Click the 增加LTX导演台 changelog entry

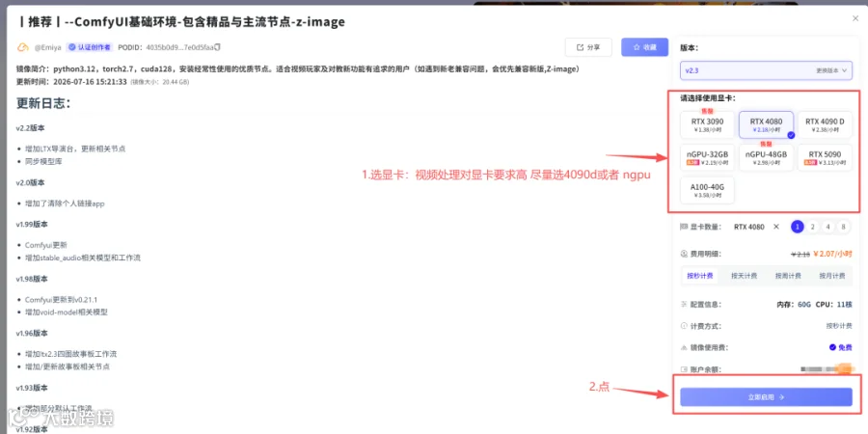tap(75, 149)
